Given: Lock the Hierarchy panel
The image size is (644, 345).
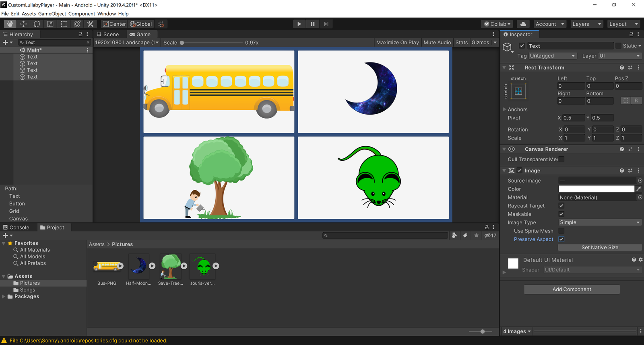Looking at the screenshot, I should tap(80, 34).
